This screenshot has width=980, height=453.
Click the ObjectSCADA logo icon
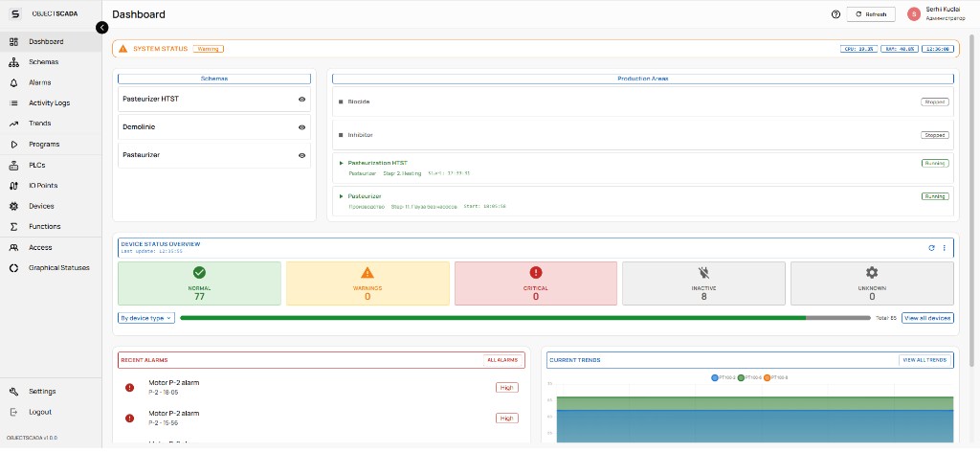click(x=15, y=13)
